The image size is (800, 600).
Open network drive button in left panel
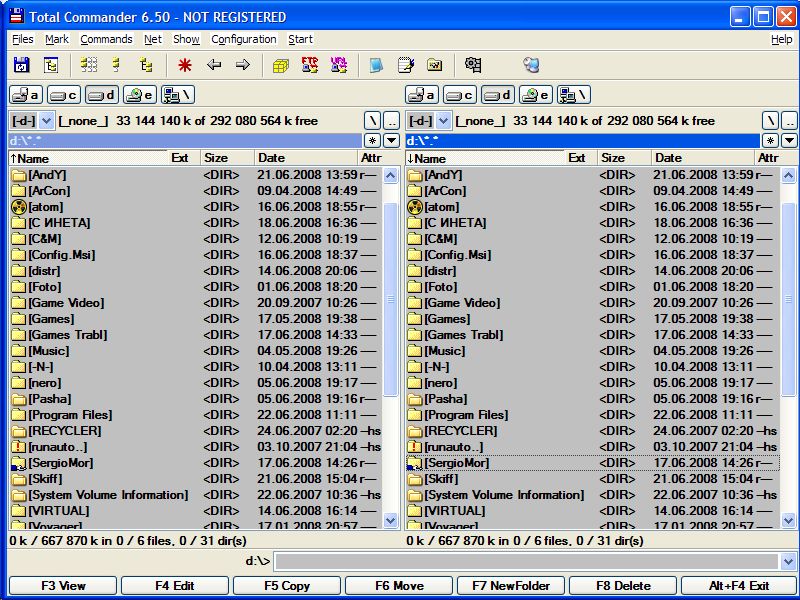coord(178,95)
